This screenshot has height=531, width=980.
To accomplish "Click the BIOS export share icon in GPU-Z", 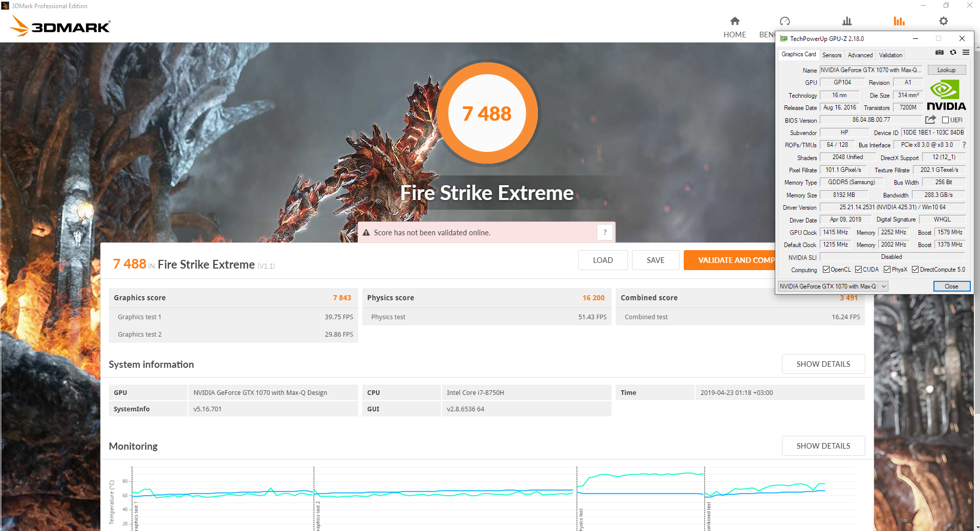I will [930, 120].
